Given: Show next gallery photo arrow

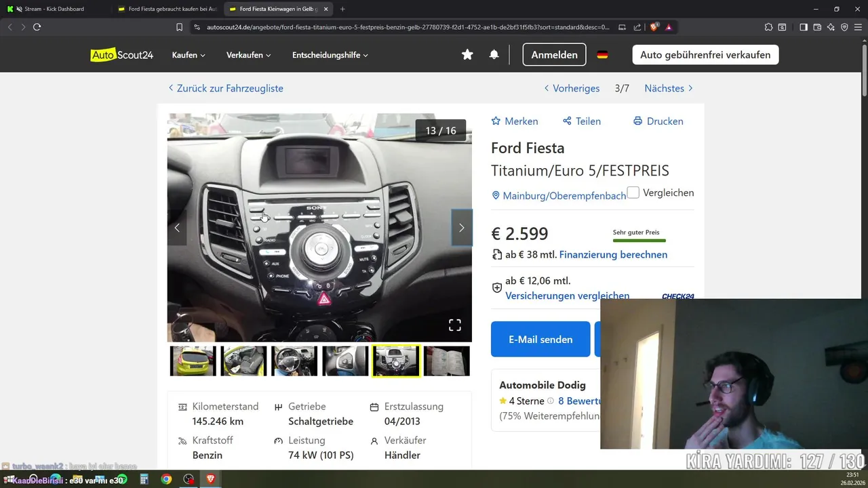Looking at the screenshot, I should click(462, 228).
